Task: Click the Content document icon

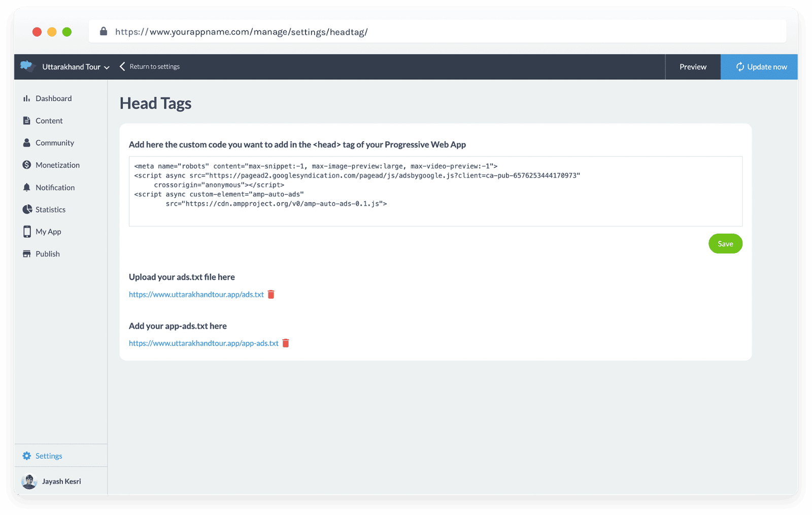Action: click(26, 121)
